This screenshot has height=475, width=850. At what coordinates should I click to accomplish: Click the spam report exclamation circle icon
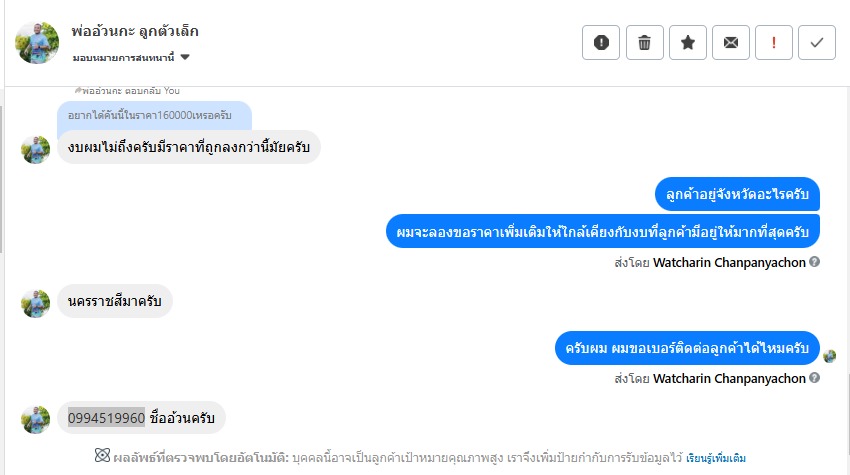coord(601,42)
